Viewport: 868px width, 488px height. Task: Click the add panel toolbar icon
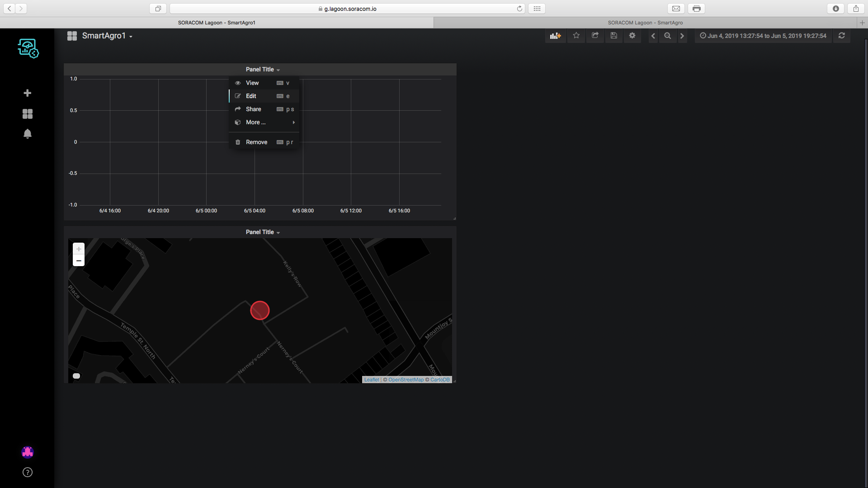pos(555,36)
